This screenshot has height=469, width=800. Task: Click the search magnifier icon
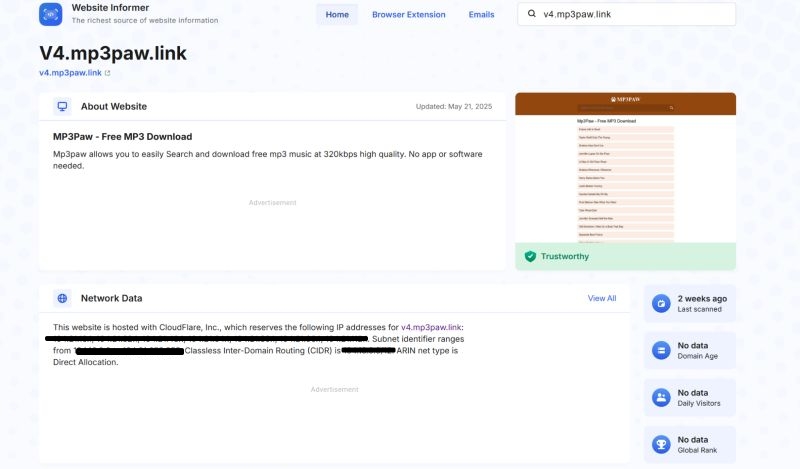click(x=532, y=14)
